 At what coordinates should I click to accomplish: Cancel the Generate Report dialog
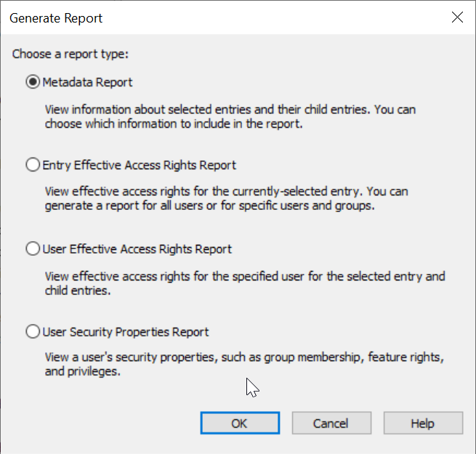[331, 423]
